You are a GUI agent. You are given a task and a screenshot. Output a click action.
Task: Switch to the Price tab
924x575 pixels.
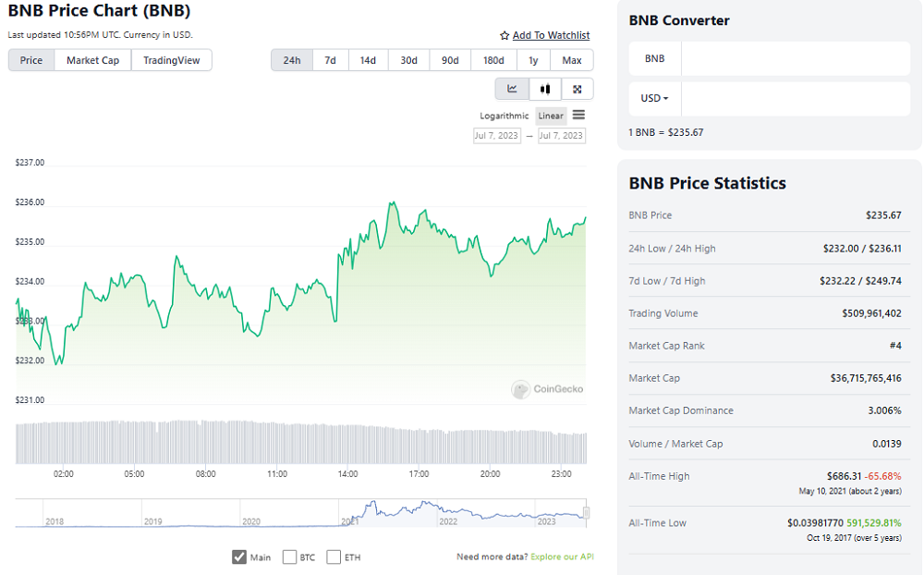tap(31, 60)
